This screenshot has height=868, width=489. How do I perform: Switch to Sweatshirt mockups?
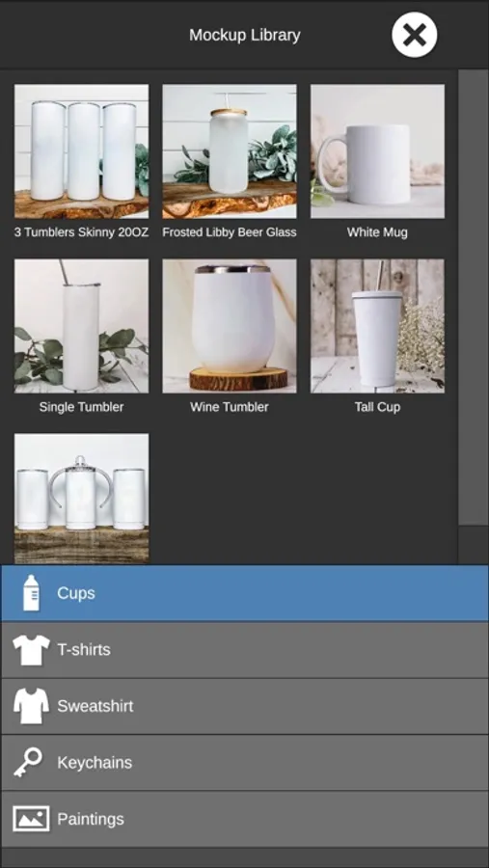[245, 706]
